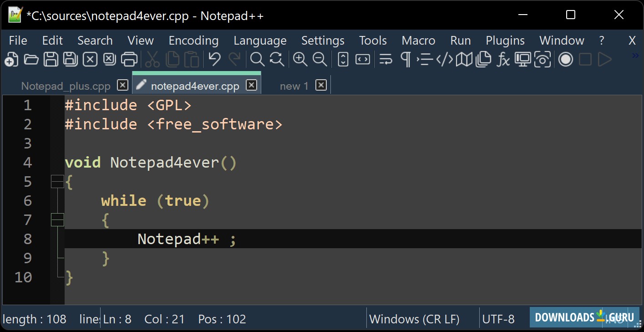Open the ? help menu

[x=602, y=41]
